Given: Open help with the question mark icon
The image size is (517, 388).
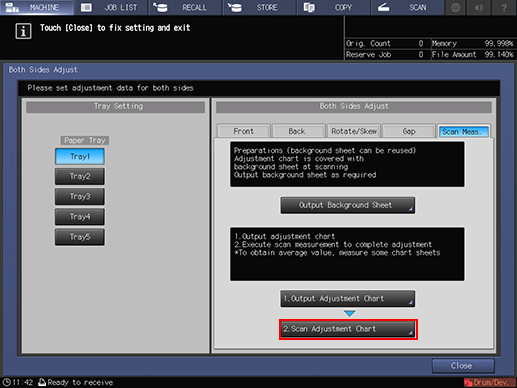Looking at the screenshot, I should 504,7.
